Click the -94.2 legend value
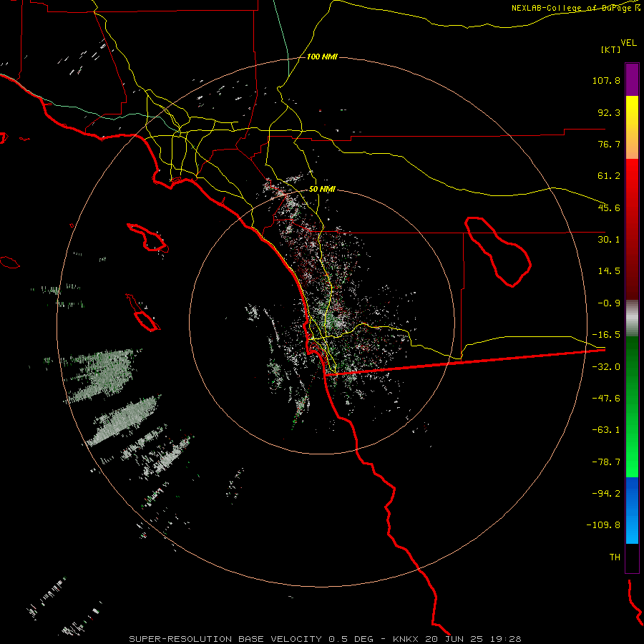Screen dimensions: 644x644 click(x=606, y=494)
